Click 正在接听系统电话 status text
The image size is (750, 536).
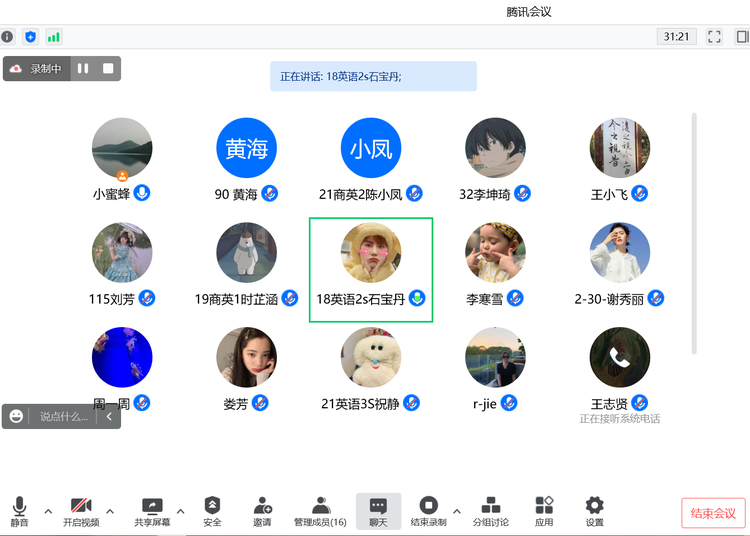pos(619,419)
